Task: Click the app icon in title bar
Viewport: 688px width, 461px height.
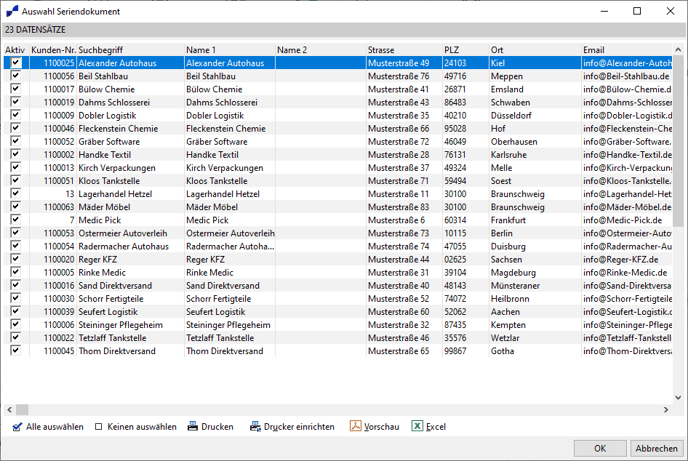Action: 12,11
